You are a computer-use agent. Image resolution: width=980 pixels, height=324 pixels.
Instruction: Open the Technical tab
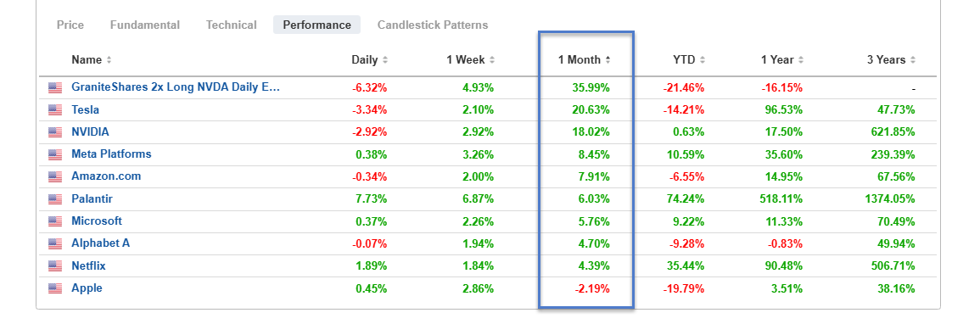(x=232, y=25)
